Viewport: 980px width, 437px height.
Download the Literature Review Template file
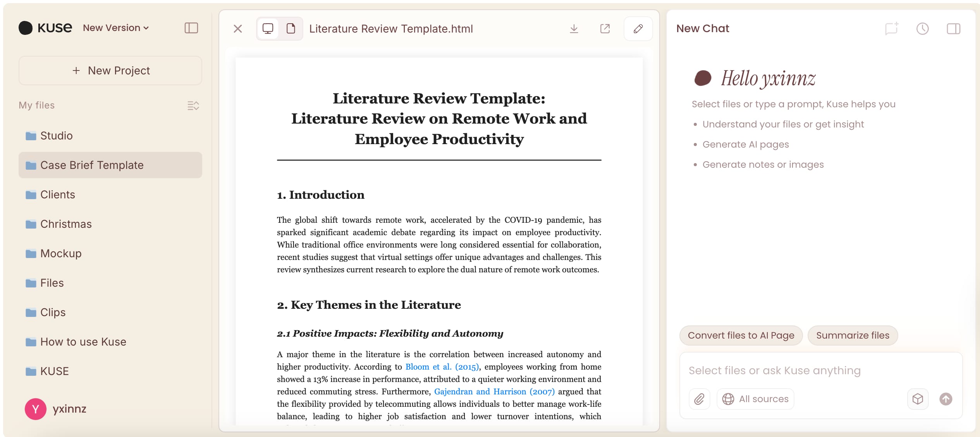coord(574,29)
